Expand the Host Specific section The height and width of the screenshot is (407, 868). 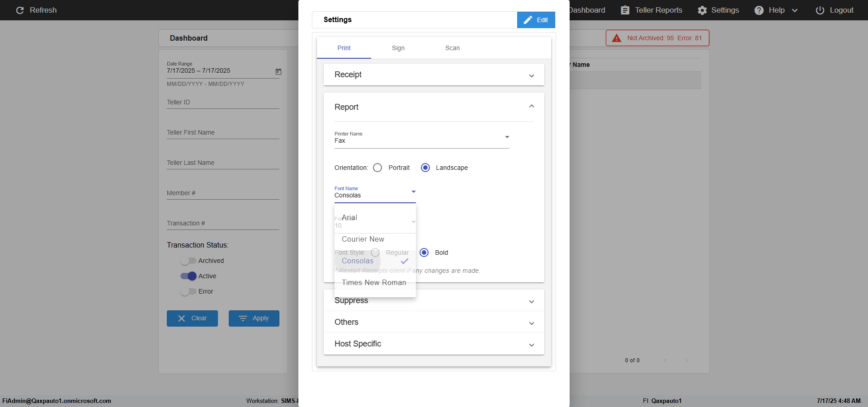434,344
